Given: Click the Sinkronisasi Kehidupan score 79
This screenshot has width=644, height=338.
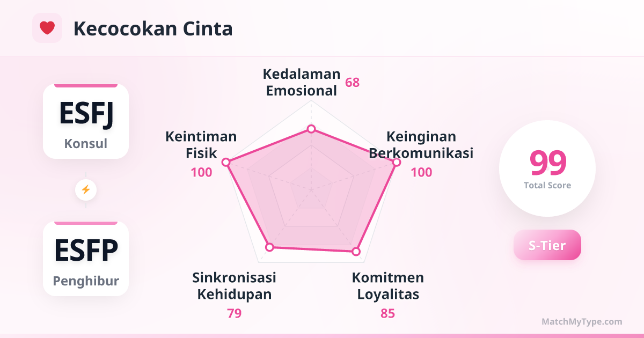Looking at the screenshot, I should click(x=234, y=313).
